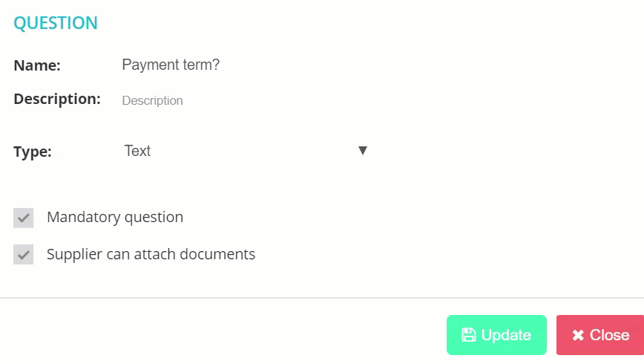644x364 pixels.
Task: Open the Type dropdown arrow
Action: point(362,151)
